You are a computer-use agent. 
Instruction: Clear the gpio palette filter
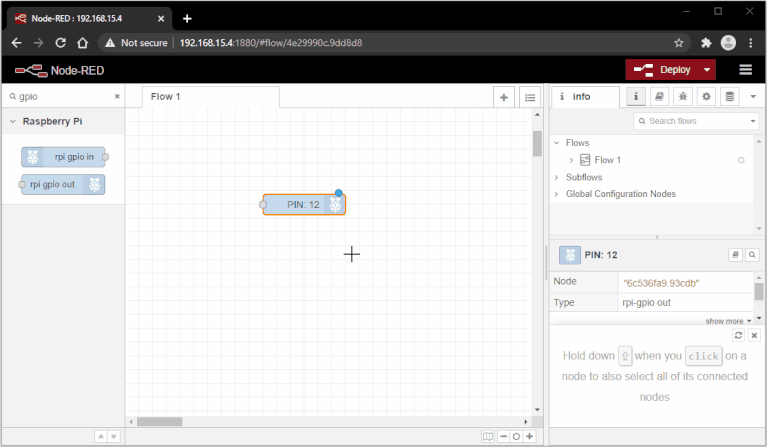click(x=117, y=97)
